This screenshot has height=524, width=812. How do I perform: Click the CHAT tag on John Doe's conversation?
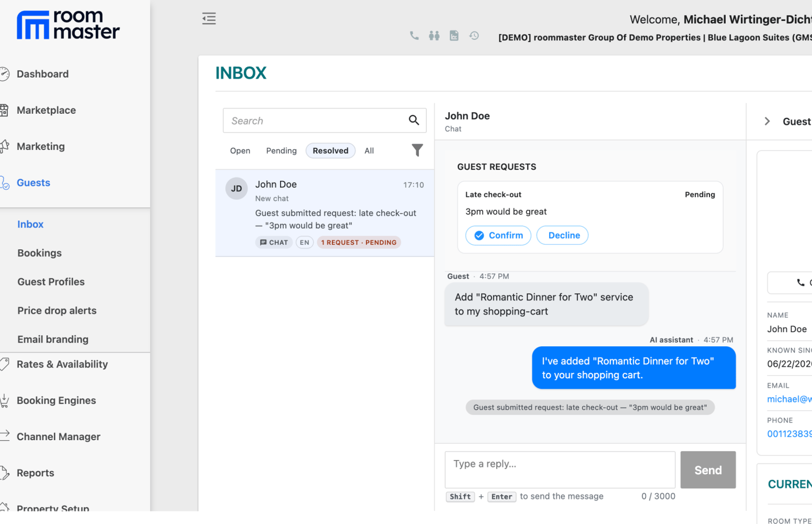point(274,243)
